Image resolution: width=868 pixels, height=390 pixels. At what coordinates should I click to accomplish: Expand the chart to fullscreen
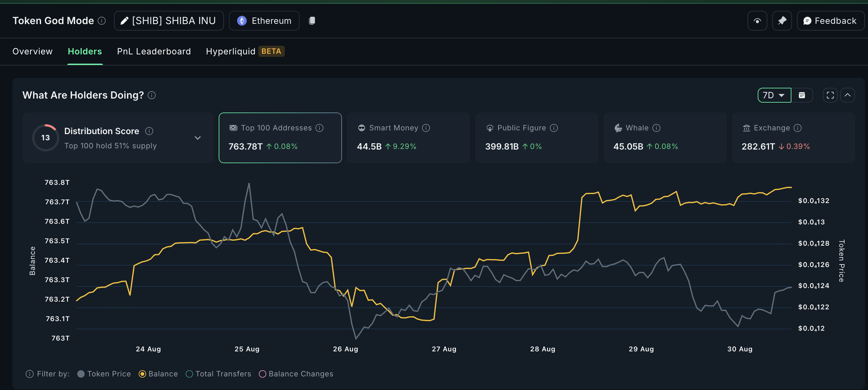(830, 95)
